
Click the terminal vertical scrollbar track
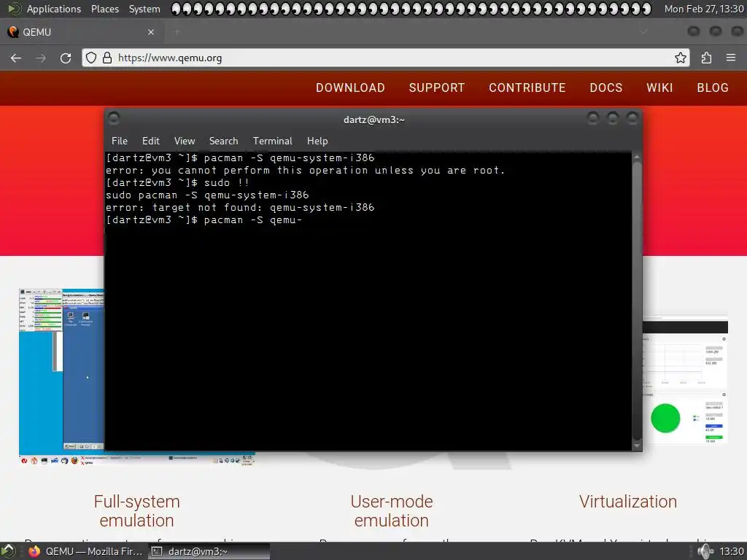click(636, 301)
